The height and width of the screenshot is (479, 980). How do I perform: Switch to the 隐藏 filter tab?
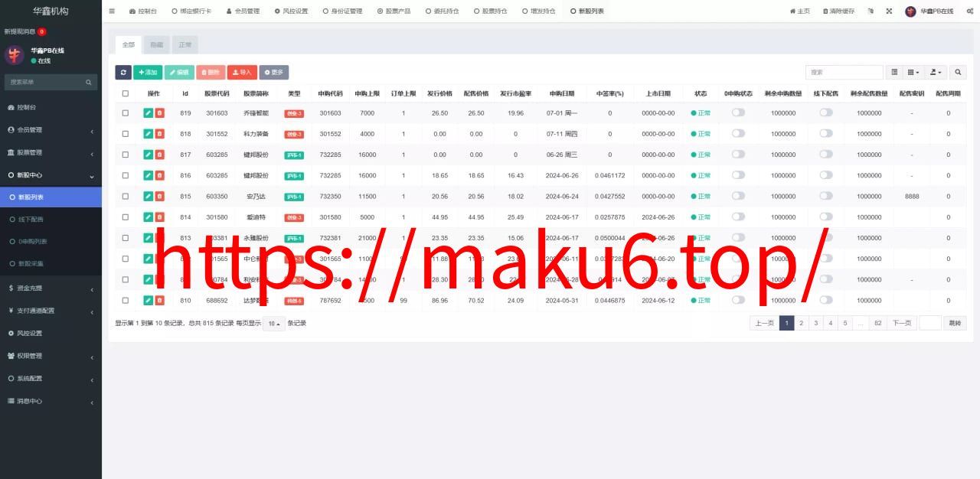[x=156, y=44]
